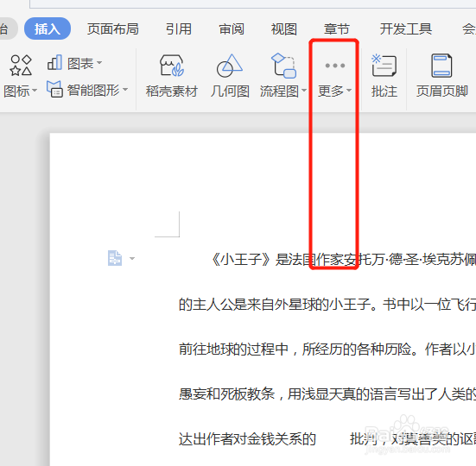Expand the 图表 dropdown arrow
476x466 pixels.
(99, 63)
